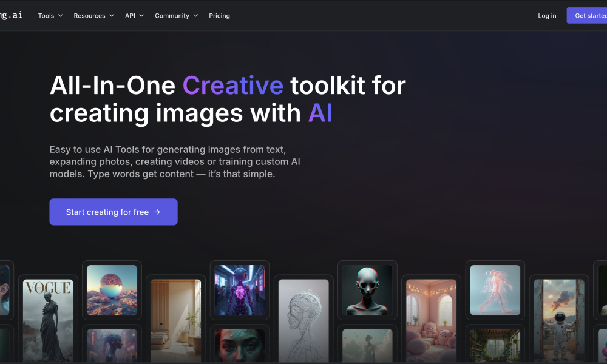Click Start creating for free button

tap(114, 212)
